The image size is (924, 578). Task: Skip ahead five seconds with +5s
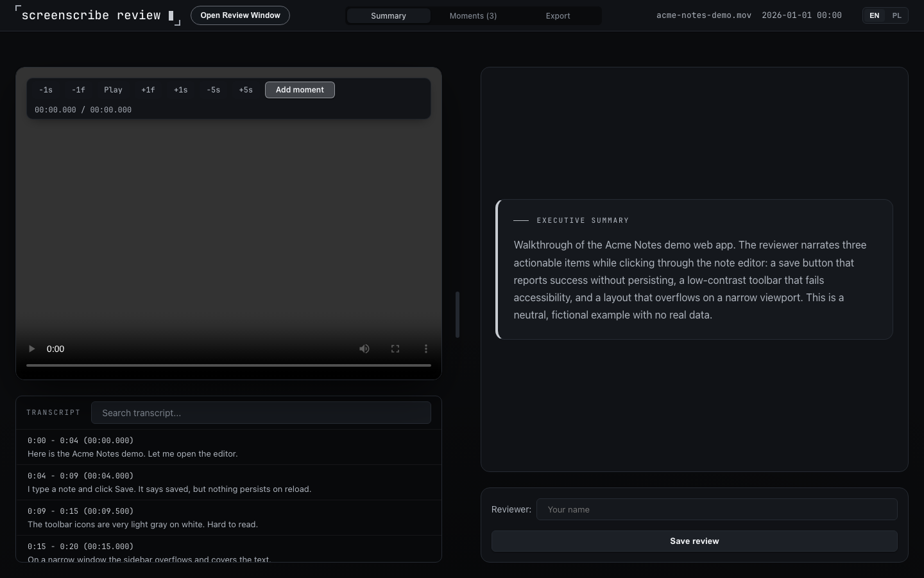[246, 90]
